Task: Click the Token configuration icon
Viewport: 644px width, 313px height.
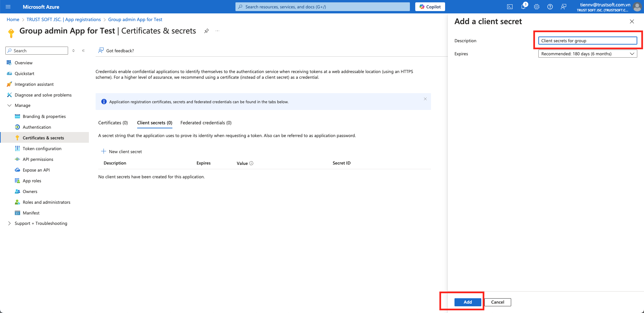Action: 17,148
